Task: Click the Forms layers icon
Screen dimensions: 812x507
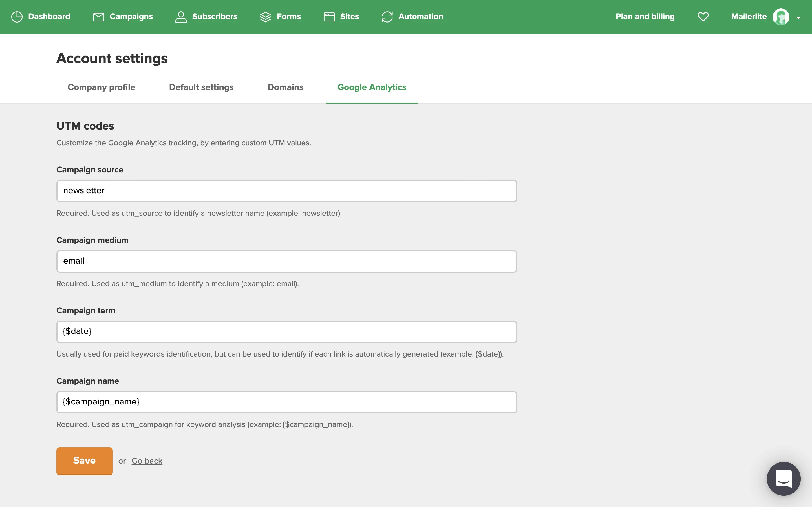Action: 265,17
